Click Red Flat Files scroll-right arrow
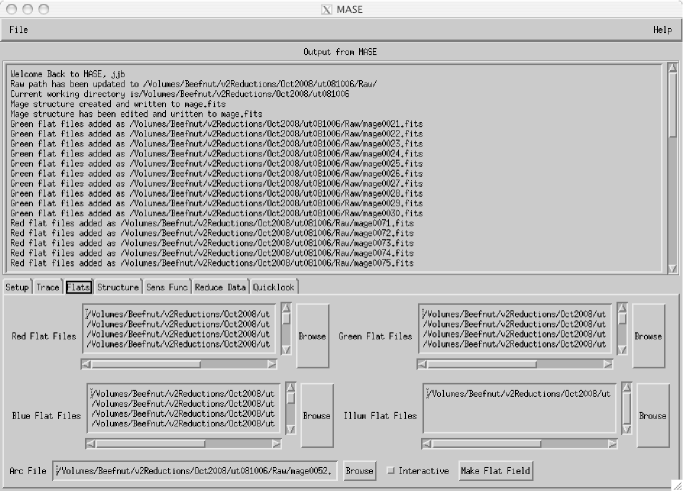 pos(272,364)
